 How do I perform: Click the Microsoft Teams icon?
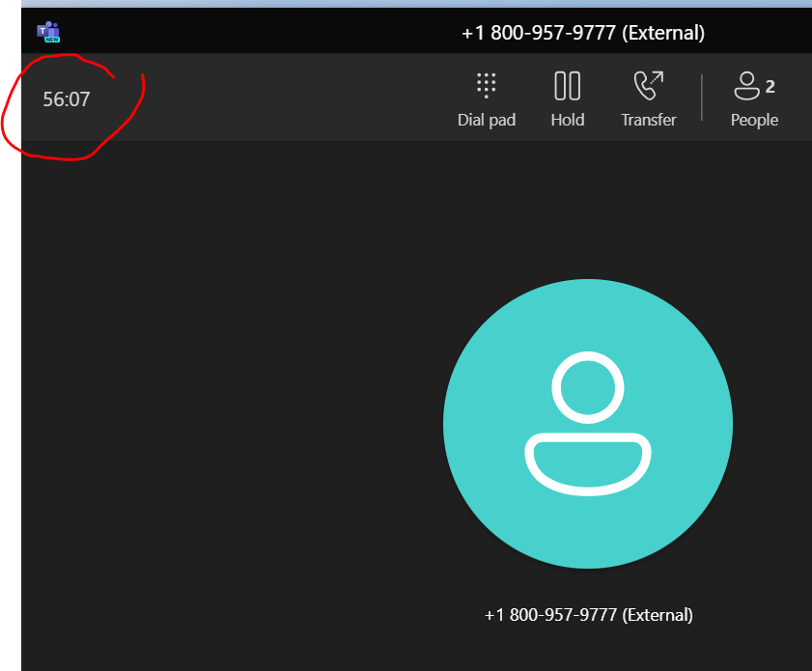(48, 31)
